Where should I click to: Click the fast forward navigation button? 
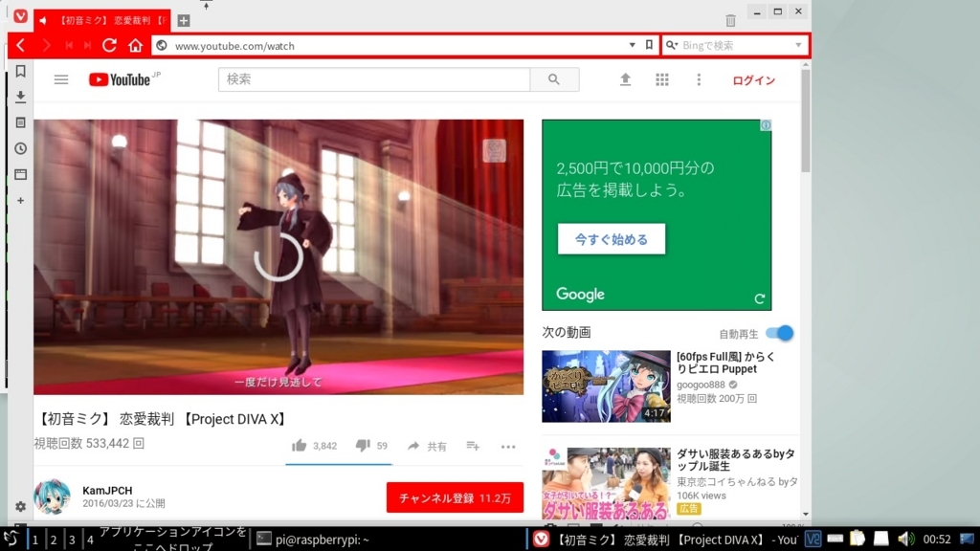(87, 45)
